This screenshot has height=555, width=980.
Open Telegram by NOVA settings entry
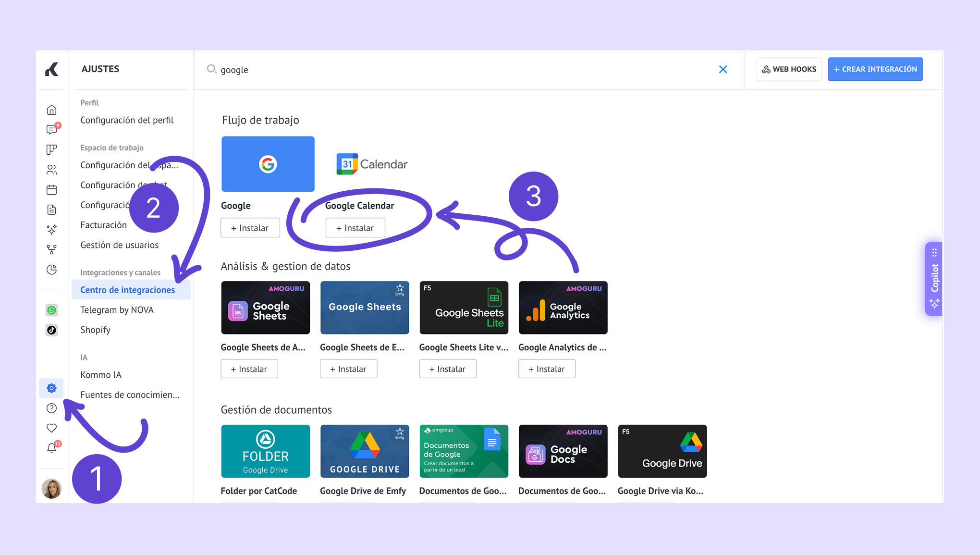(117, 310)
